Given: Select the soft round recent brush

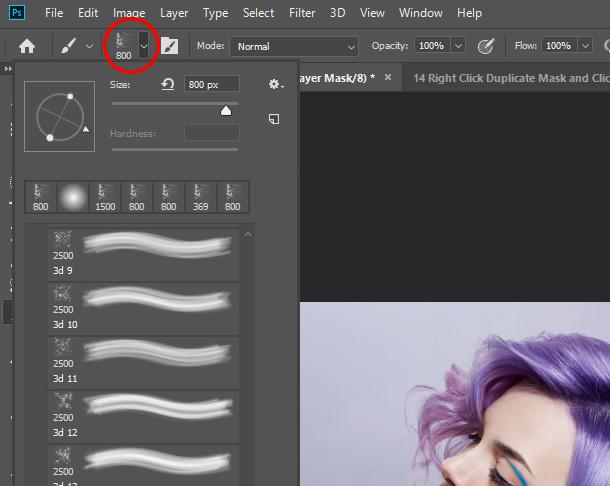Looking at the screenshot, I should 73,197.
